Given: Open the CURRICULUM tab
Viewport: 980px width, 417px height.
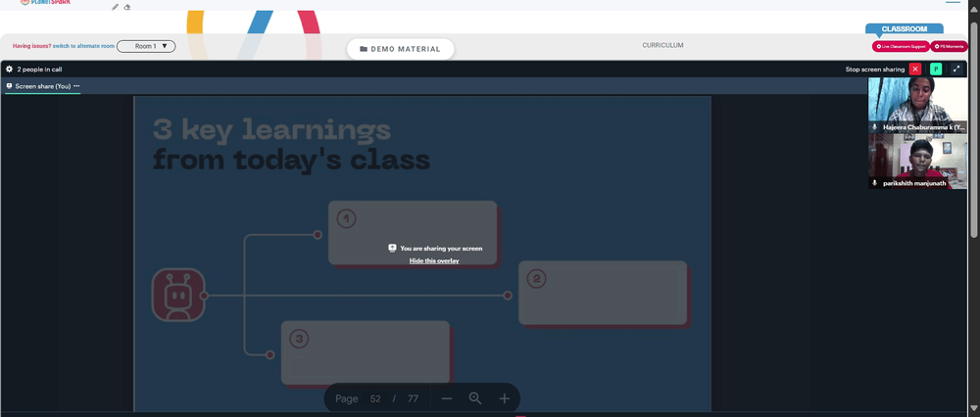Looking at the screenshot, I should (x=662, y=46).
